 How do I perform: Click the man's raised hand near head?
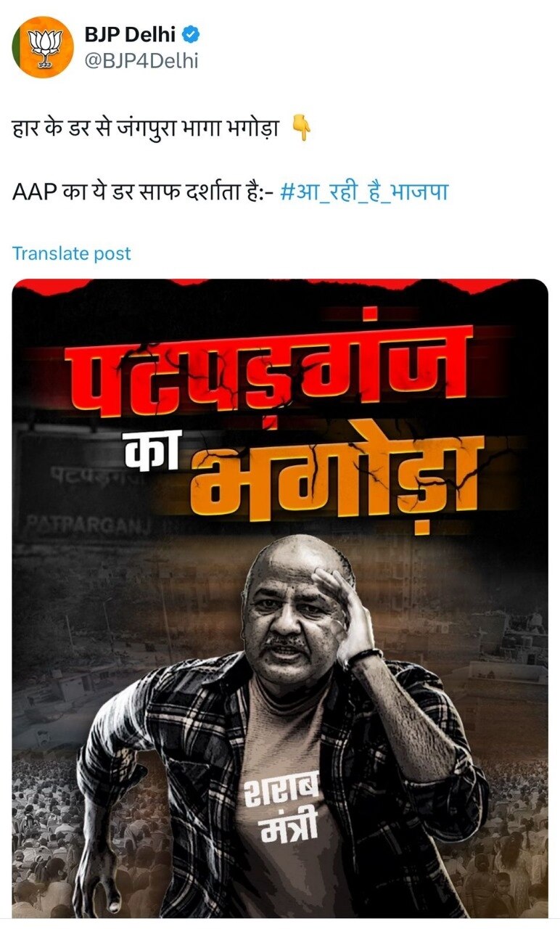347,605
